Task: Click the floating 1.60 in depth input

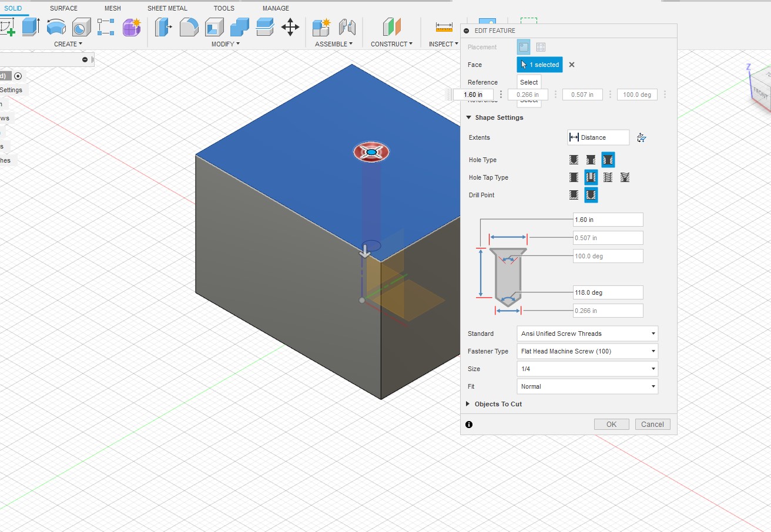Action: (x=473, y=95)
